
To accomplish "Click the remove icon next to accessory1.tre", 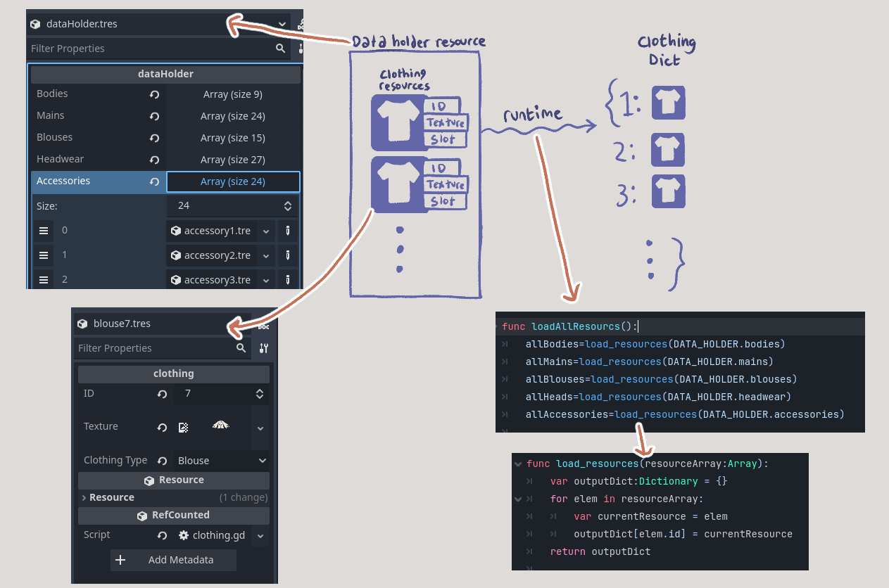I will [287, 231].
